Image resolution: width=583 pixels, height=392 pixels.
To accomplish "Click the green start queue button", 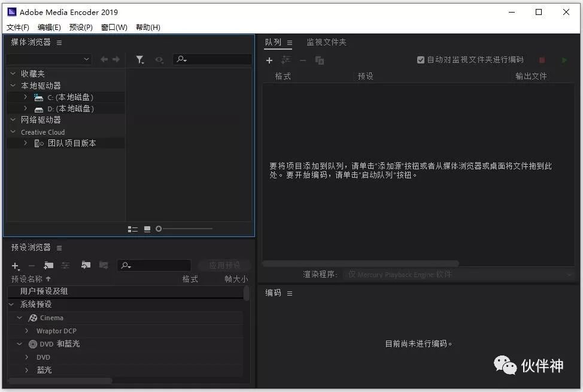I will click(x=564, y=60).
